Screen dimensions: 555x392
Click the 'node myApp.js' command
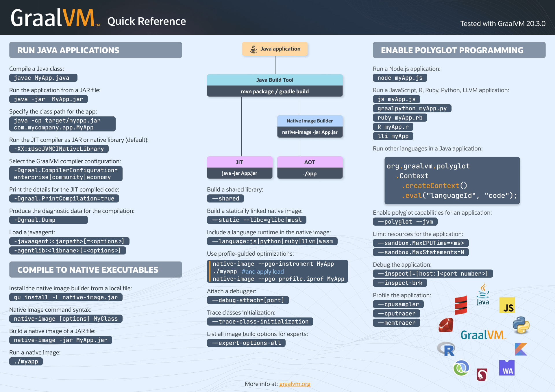pos(400,78)
